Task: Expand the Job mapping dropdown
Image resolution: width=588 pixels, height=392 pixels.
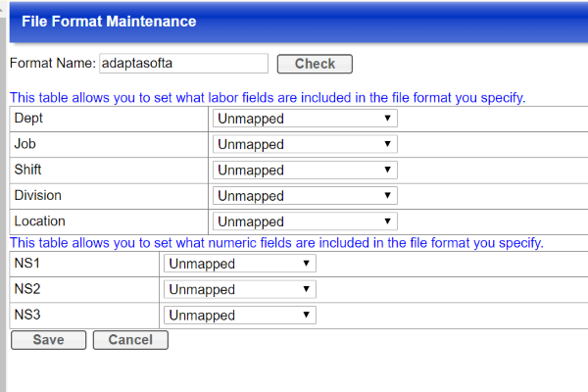Action: point(305,144)
